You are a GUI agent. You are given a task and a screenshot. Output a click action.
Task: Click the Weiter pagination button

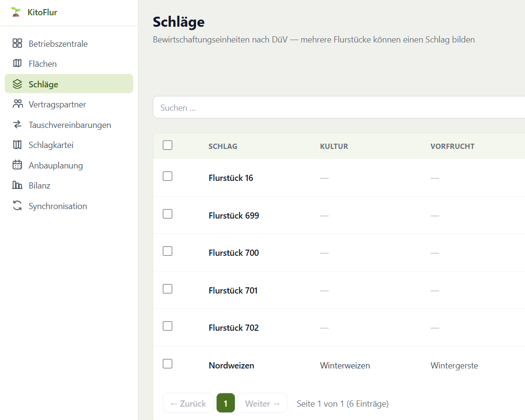[x=262, y=403]
